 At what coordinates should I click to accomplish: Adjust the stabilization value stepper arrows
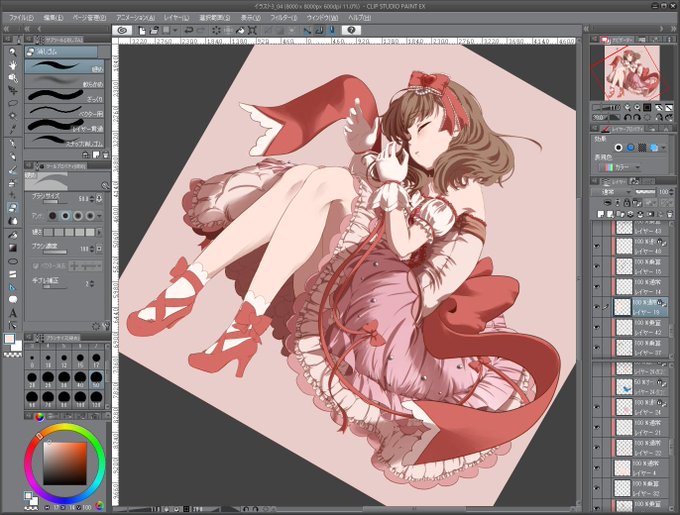pyautogui.click(x=92, y=284)
